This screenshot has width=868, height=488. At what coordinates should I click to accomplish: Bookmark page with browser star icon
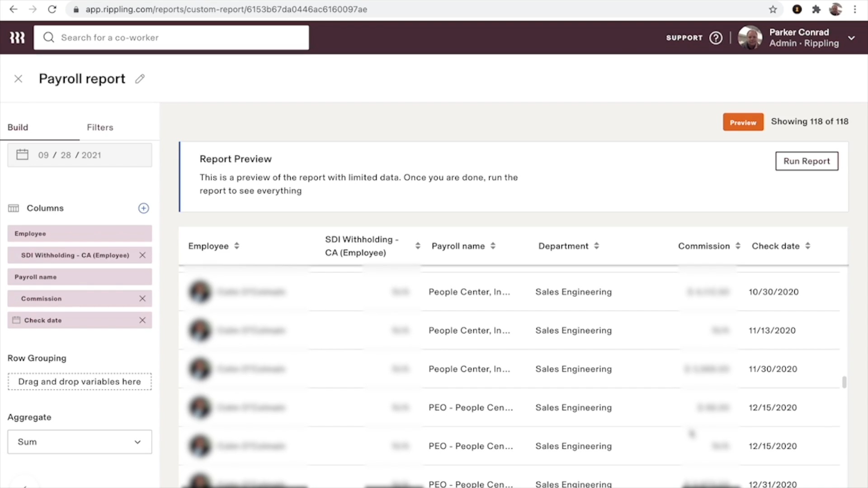pos(773,9)
